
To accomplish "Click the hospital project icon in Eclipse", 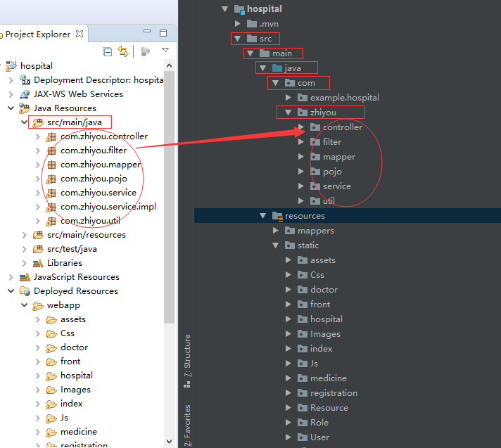I will [x=11, y=66].
